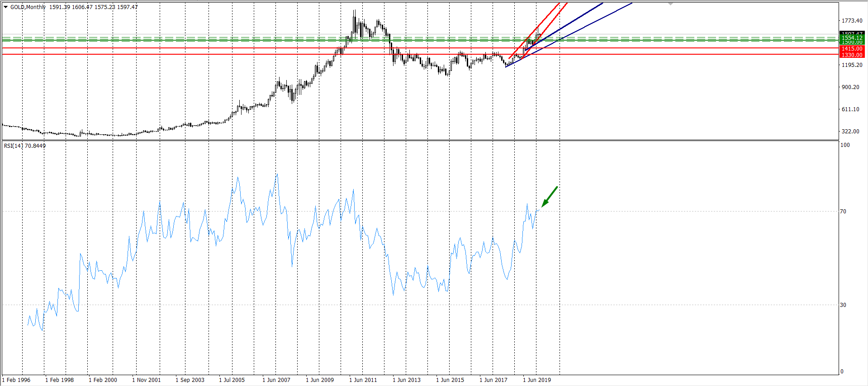Click the gray chart shift triangle marker
This screenshot has height=386, width=868.
(670, 4)
